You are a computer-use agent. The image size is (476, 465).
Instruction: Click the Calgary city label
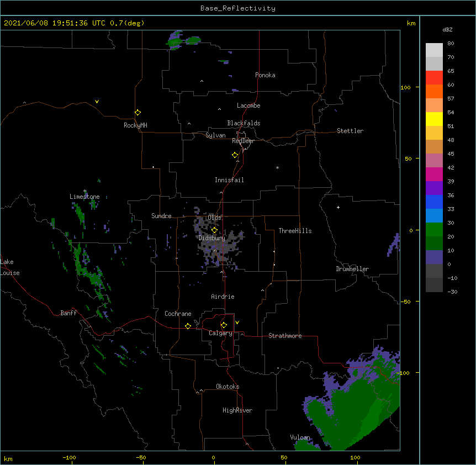click(x=220, y=333)
